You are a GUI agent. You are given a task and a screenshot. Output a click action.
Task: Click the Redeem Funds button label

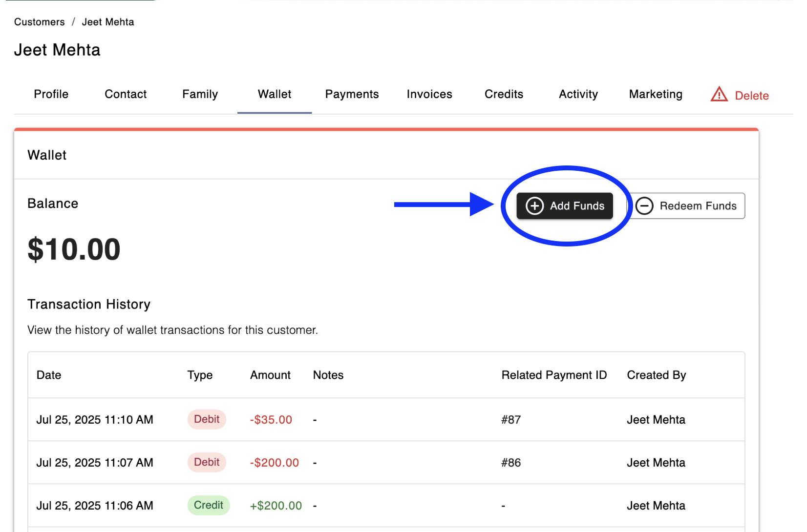698,206
